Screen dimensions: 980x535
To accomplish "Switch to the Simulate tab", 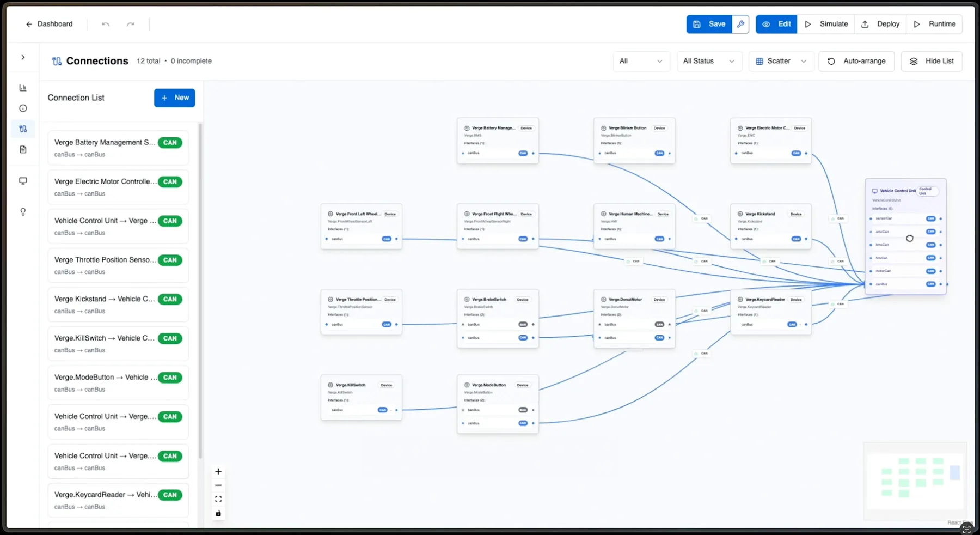I will (x=826, y=24).
